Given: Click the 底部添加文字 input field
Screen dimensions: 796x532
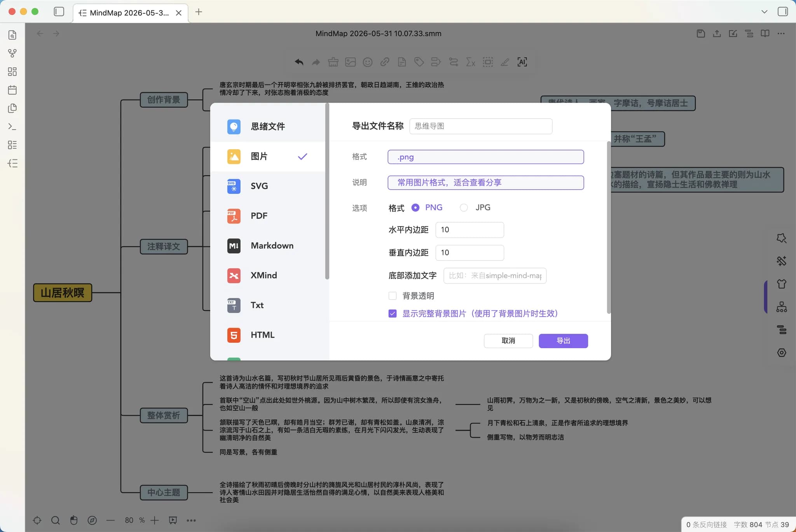Looking at the screenshot, I should [x=495, y=276].
